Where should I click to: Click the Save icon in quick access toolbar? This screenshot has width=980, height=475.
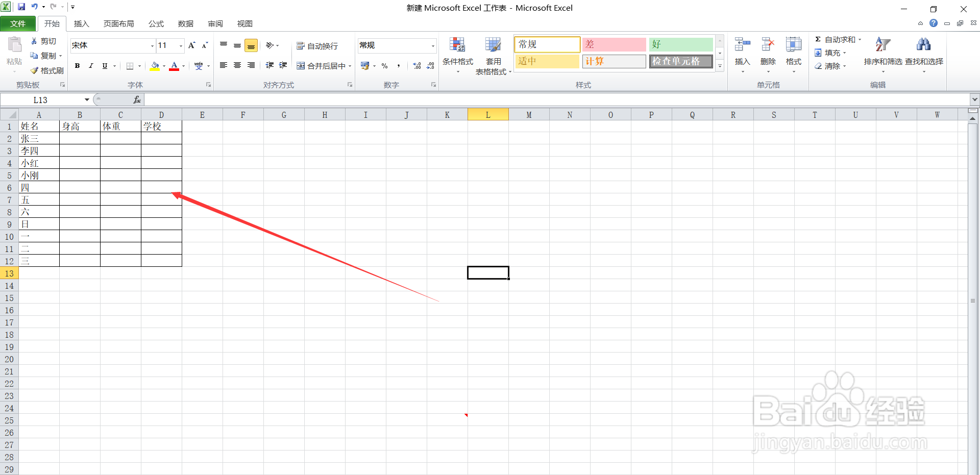pos(21,7)
